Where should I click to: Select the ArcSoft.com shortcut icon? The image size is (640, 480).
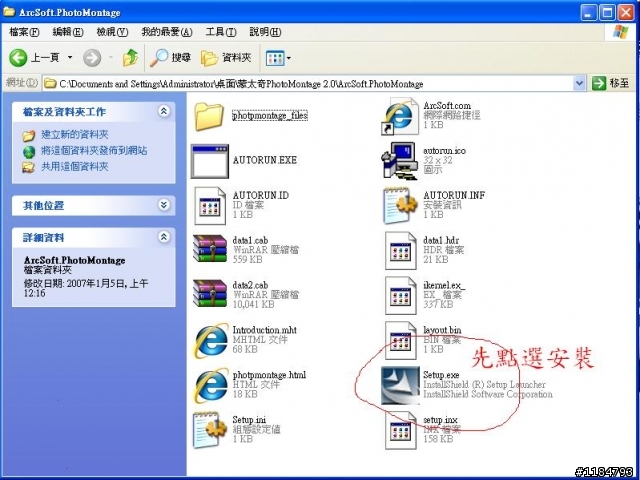(x=400, y=116)
